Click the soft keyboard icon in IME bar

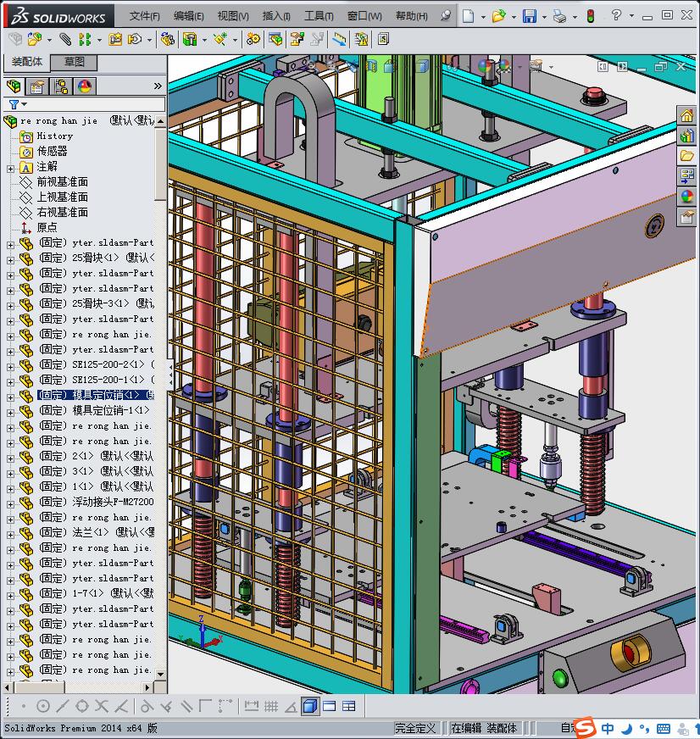pyautogui.click(x=664, y=729)
